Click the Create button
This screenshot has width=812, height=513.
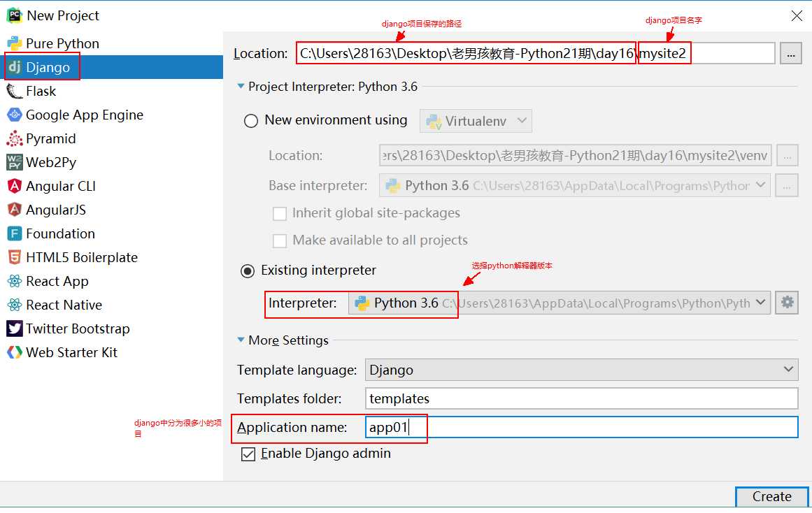pos(771,496)
